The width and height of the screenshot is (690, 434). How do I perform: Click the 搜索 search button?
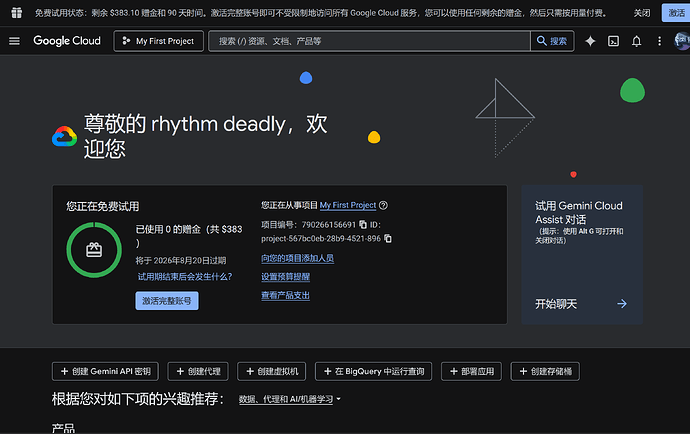(x=552, y=41)
